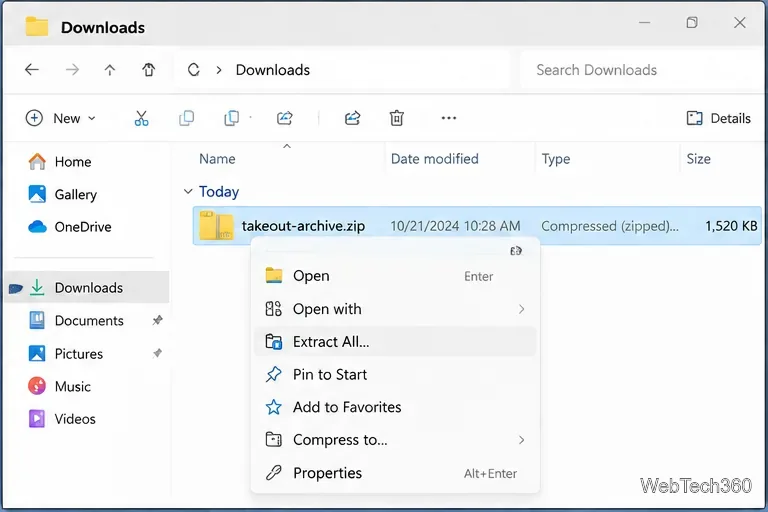Go forward with the right arrow
Image resolution: width=768 pixels, height=512 pixels.
pos(72,70)
